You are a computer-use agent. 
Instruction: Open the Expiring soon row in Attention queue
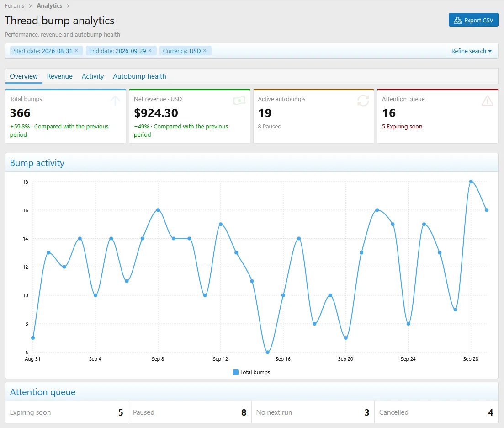(67, 412)
